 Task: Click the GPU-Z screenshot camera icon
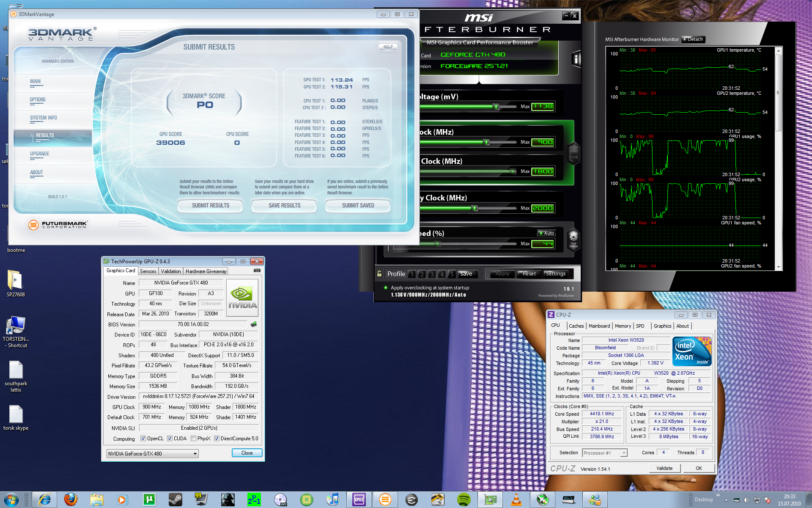[257, 271]
